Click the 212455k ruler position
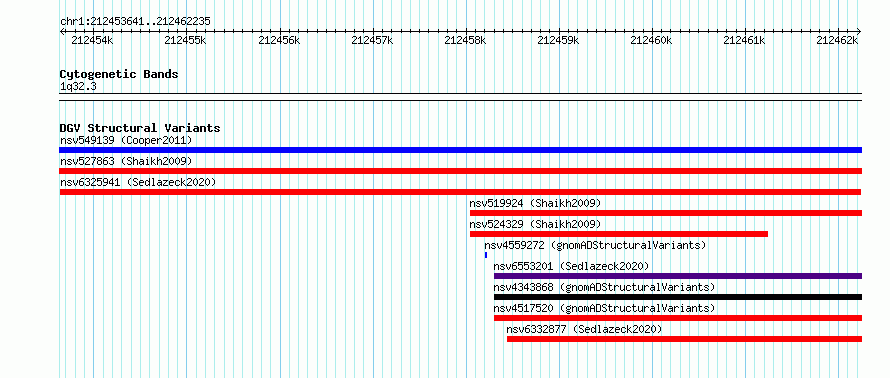The width and height of the screenshot is (890, 378). 186,40
